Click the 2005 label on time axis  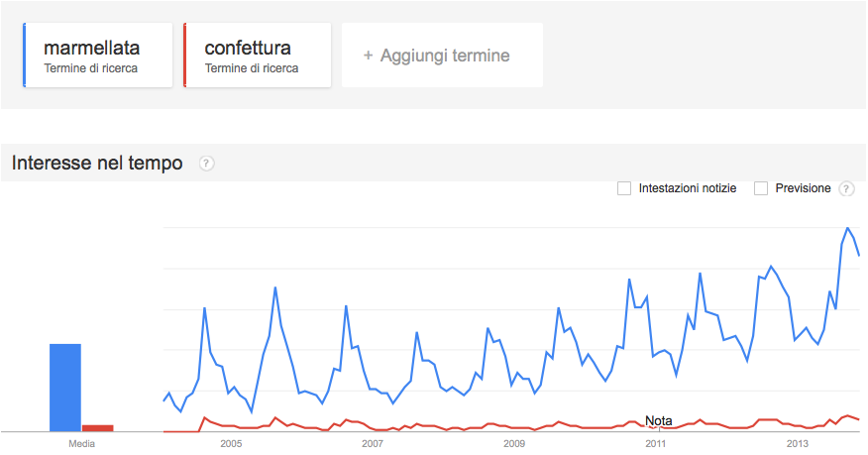pyautogui.click(x=231, y=443)
